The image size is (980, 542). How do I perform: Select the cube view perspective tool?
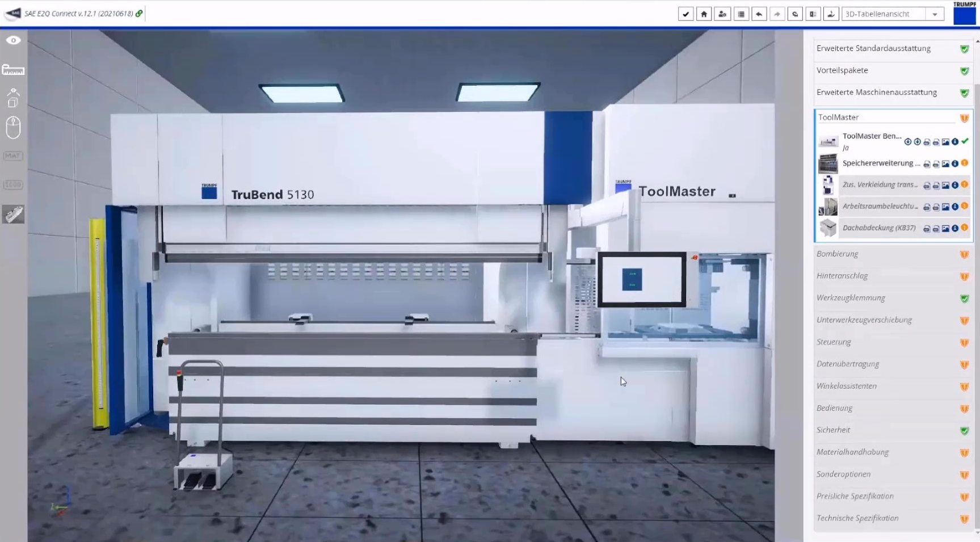tap(13, 98)
